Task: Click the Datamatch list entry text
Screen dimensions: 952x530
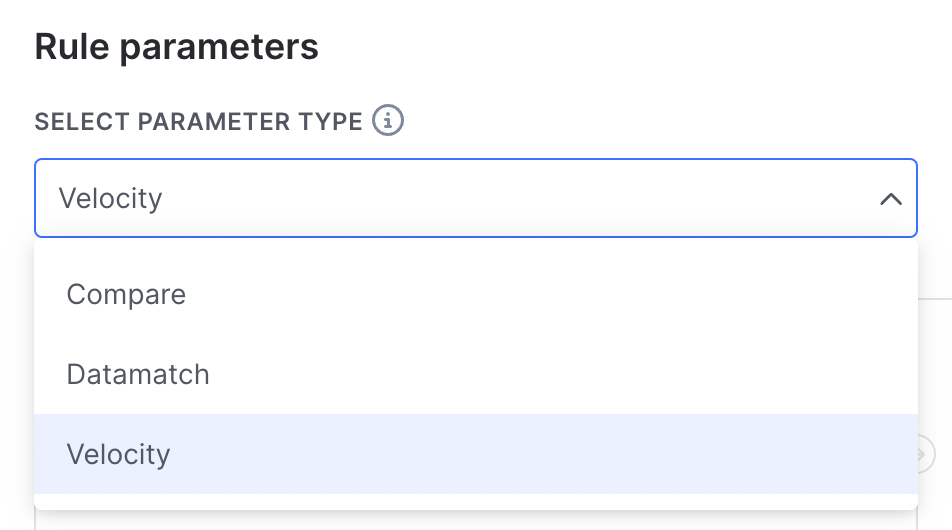Action: (138, 374)
